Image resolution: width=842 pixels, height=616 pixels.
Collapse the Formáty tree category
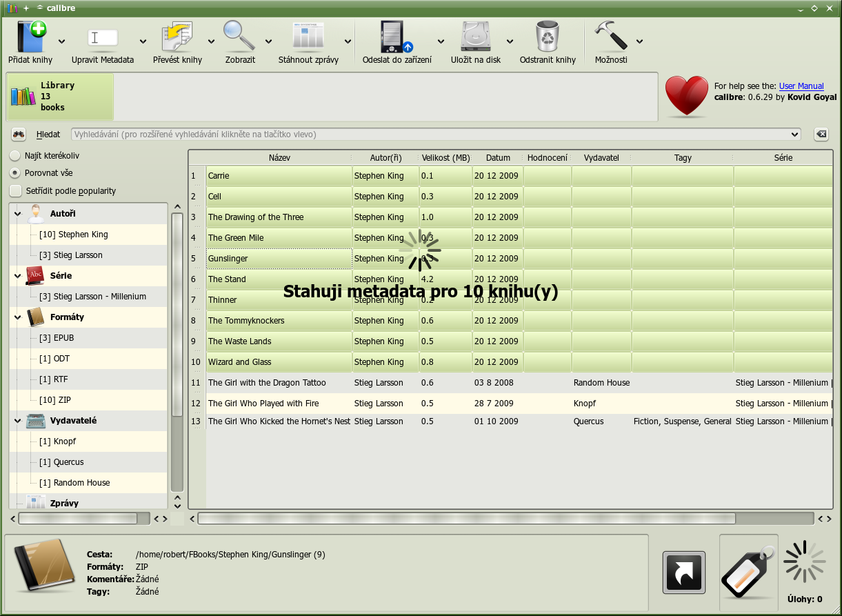point(18,317)
